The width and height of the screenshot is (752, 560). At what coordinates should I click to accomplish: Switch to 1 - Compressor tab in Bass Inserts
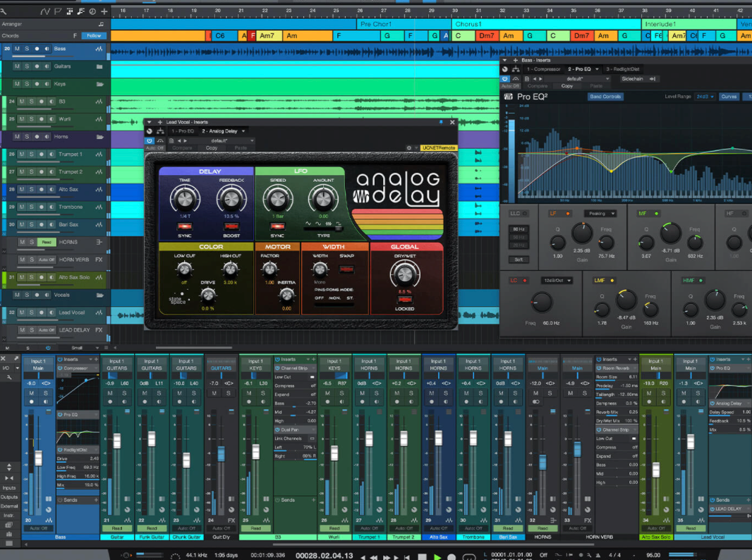tap(543, 70)
